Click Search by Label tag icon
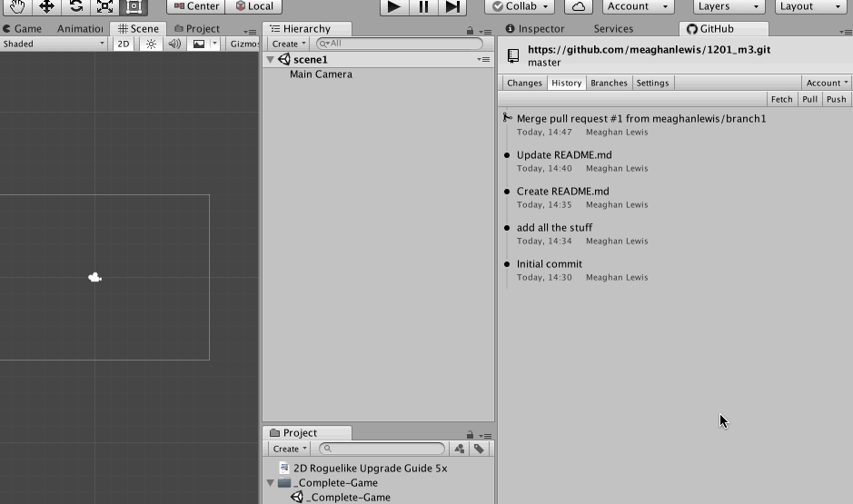Screen dimensions: 853x504 pyautogui.click(x=479, y=449)
